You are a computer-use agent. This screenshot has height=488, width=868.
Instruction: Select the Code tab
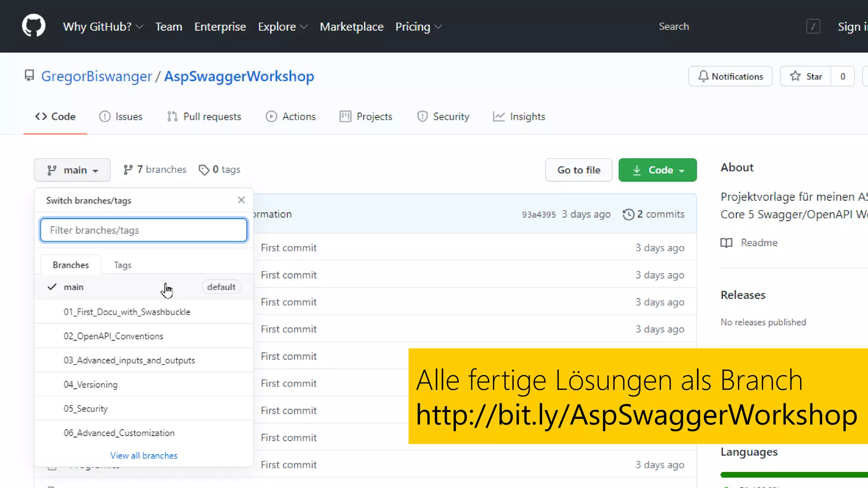[55, 116]
